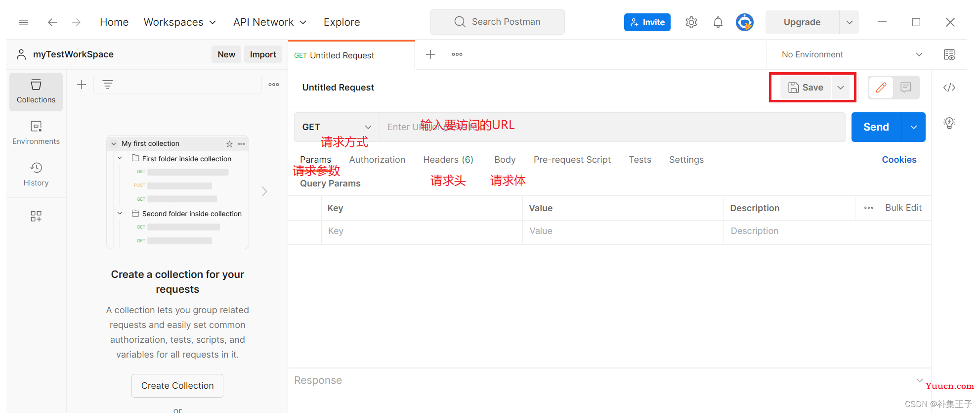This screenshot has height=413, width=980.
Task: Open the GET method dropdown
Action: (337, 127)
